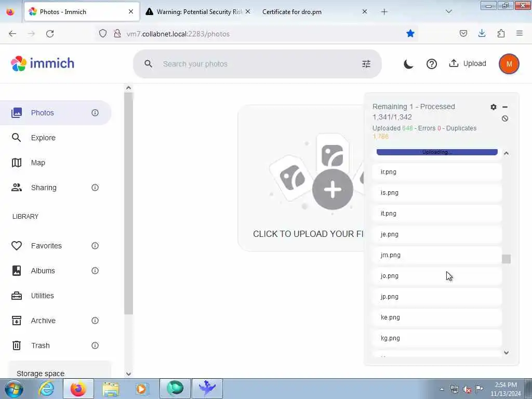532x399 pixels.
Task: Click the info icon next to Photos
Action: coord(95,113)
